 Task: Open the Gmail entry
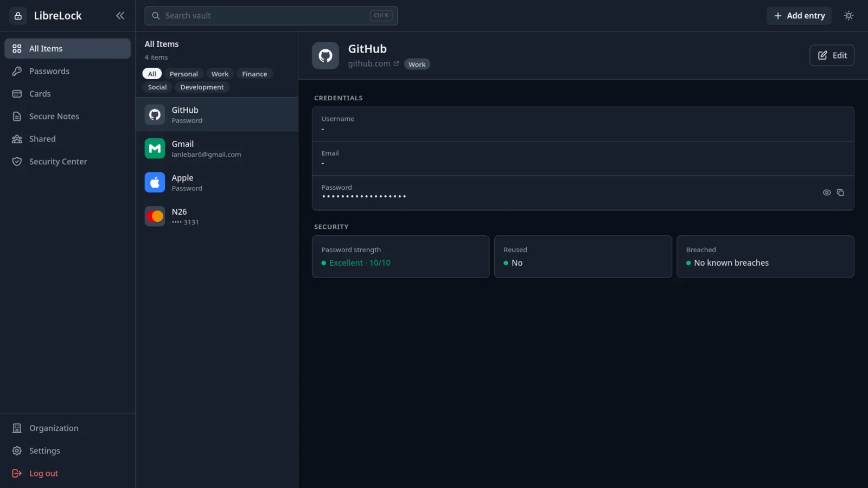(216, 149)
